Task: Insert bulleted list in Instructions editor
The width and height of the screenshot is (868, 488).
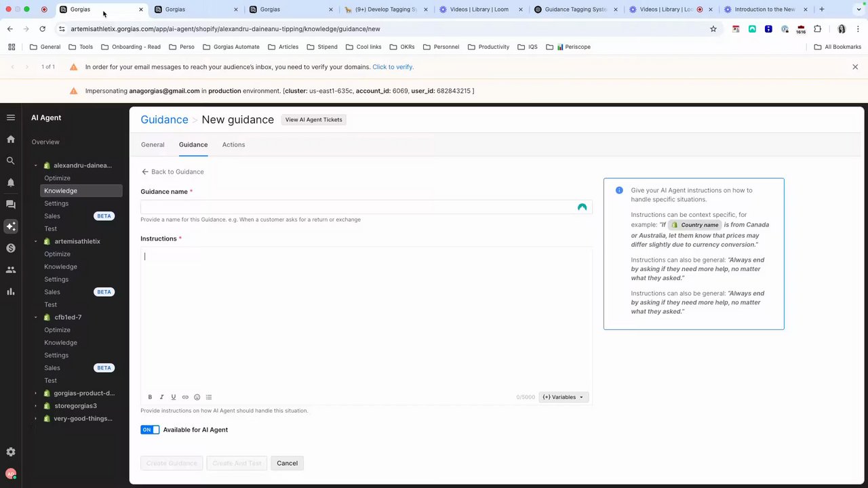Action: pos(209,397)
